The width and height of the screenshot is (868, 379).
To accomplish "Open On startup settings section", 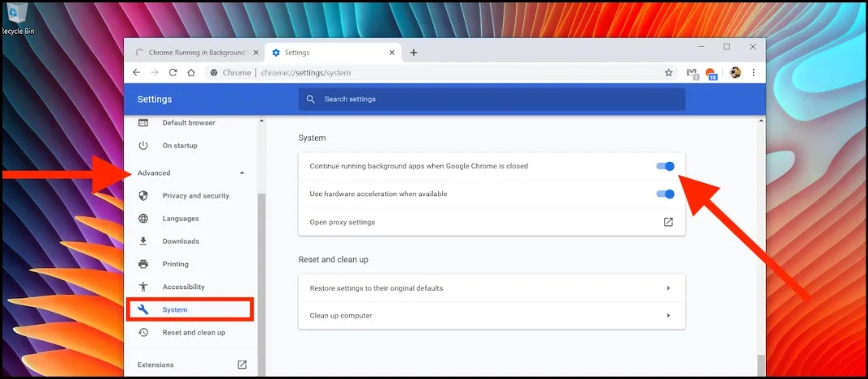I will pyautogui.click(x=180, y=146).
